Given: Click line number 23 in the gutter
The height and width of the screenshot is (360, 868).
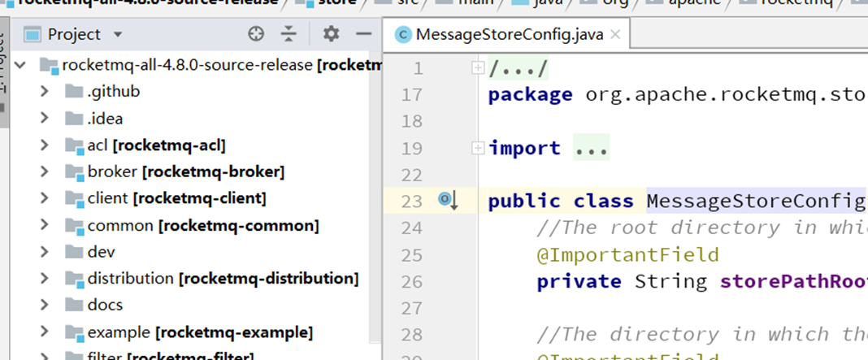Looking at the screenshot, I should [x=411, y=201].
